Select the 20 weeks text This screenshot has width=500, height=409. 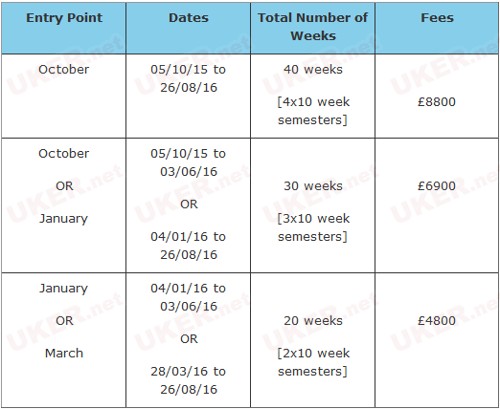[313, 320]
